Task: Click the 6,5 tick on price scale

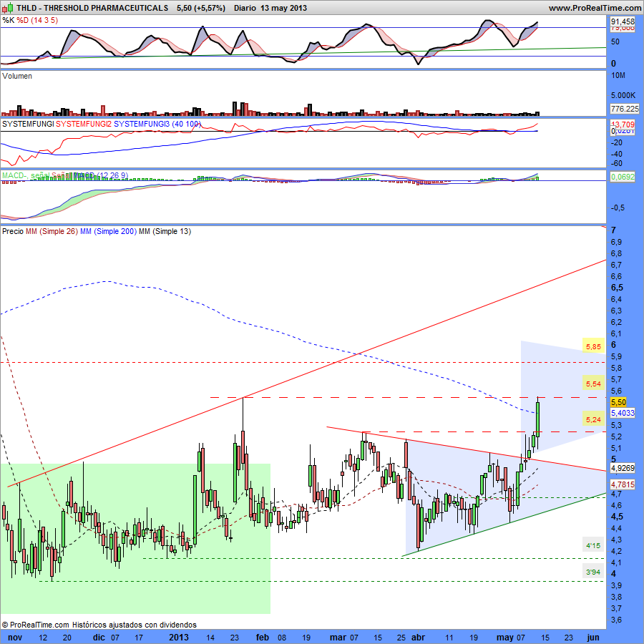Action: pos(617,288)
